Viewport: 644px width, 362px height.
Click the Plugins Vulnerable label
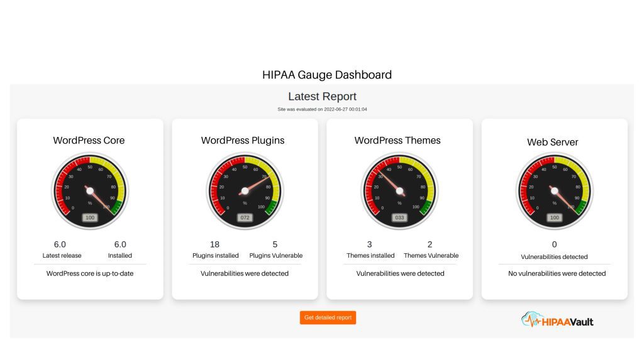(276, 255)
